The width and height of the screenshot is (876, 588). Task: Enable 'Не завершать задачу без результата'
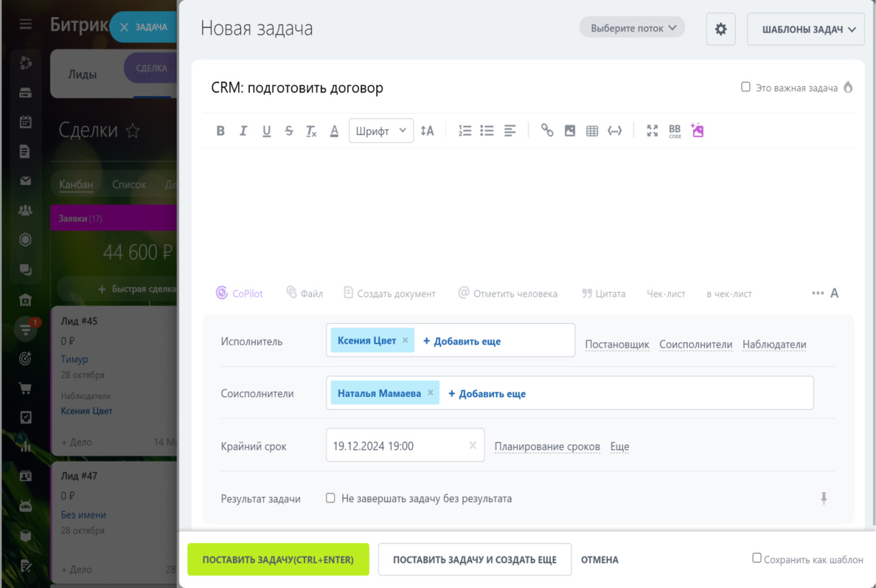[x=331, y=498]
